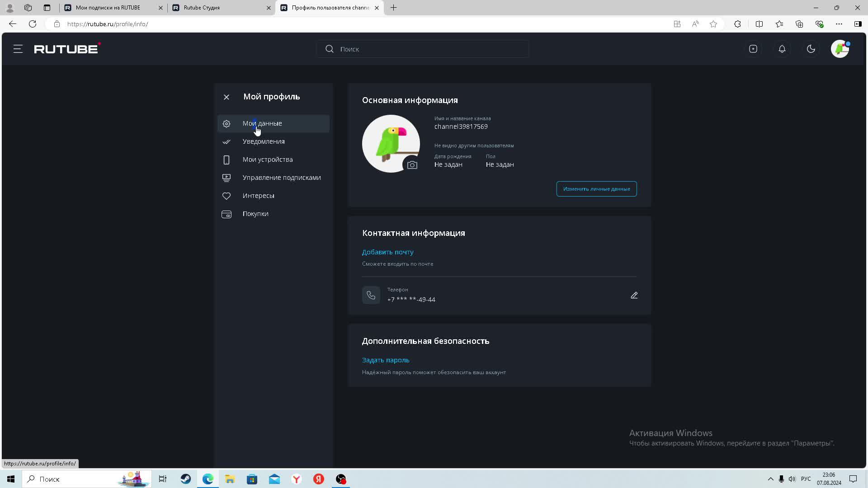Open Steam from Windows taskbar
868x488 pixels.
(x=185, y=479)
